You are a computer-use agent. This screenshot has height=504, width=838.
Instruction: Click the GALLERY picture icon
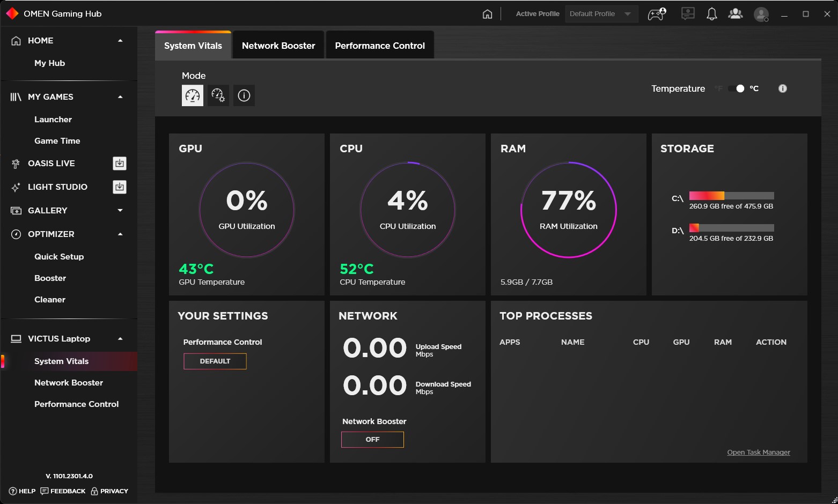tap(16, 211)
